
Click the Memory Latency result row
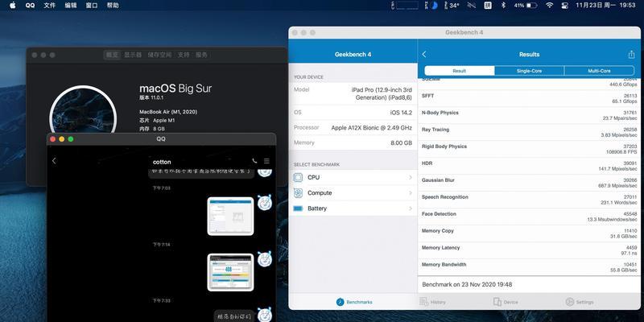(529, 250)
